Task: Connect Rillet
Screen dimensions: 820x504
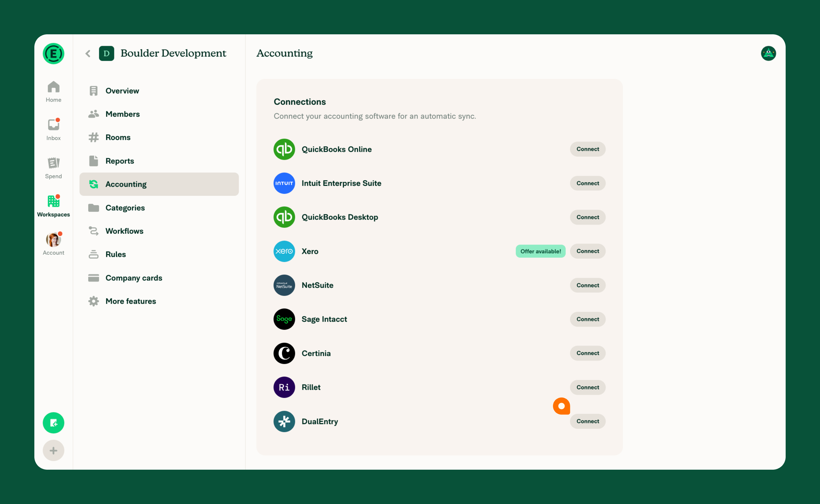Action: (587, 387)
